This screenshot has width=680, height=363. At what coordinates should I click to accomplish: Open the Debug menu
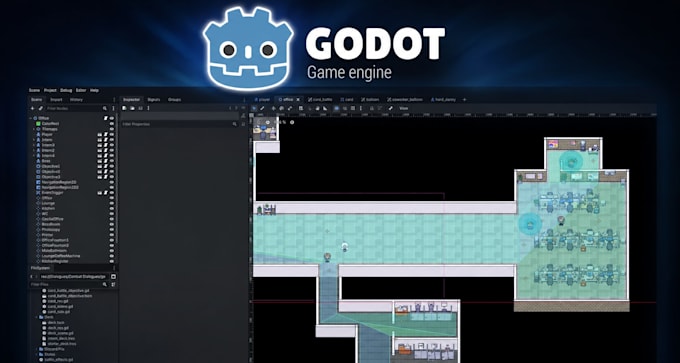click(66, 90)
